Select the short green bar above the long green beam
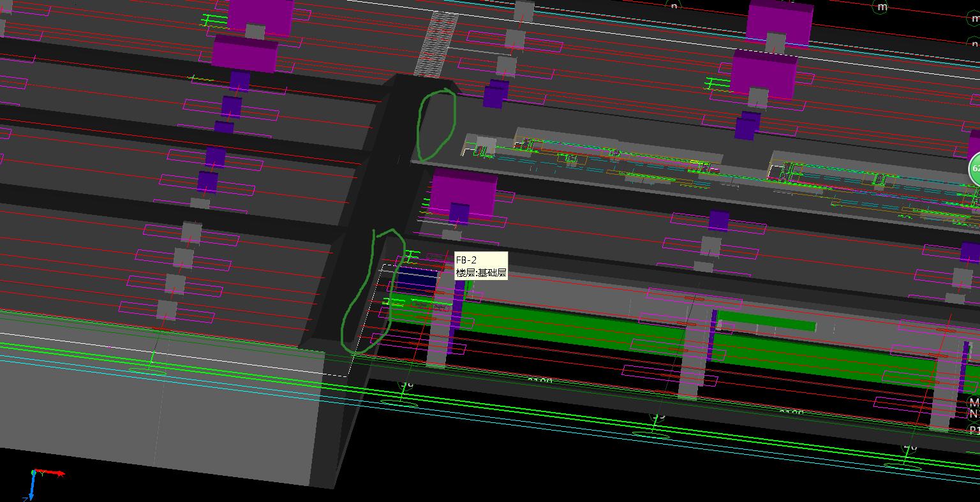Screen dimensions: 980x502 coord(766,322)
